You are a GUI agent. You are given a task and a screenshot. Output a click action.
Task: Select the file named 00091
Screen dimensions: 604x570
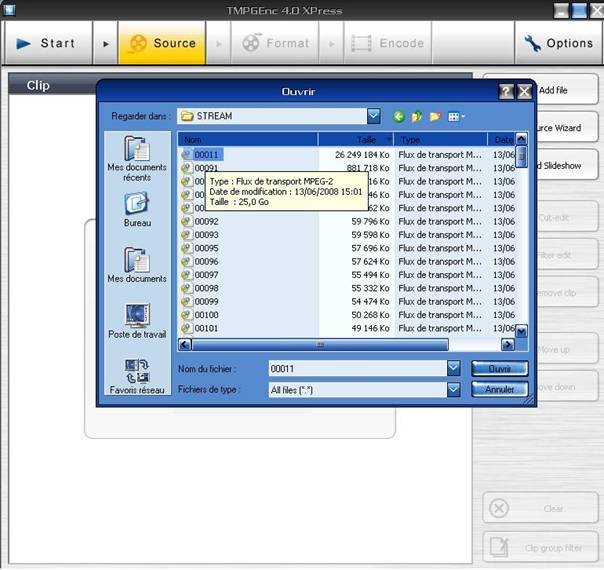point(206,168)
